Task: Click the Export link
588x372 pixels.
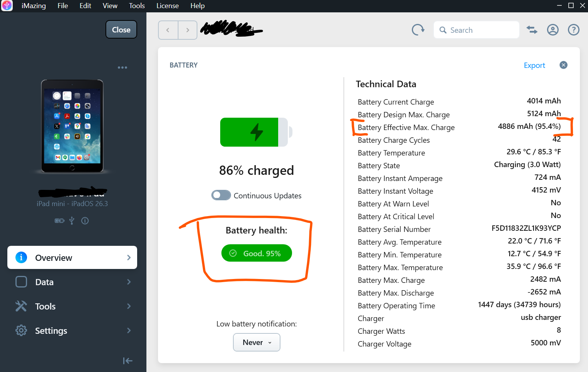Action: point(534,65)
